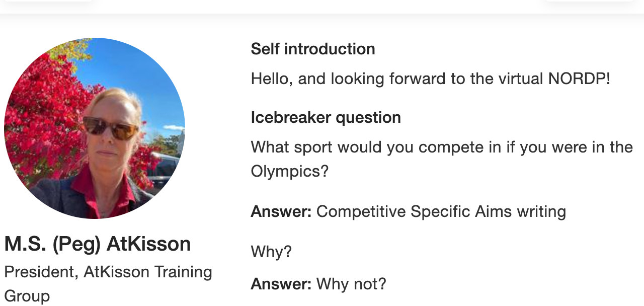Click the partially visible top-right card button
This screenshot has width=644, height=306.
coord(589,1)
